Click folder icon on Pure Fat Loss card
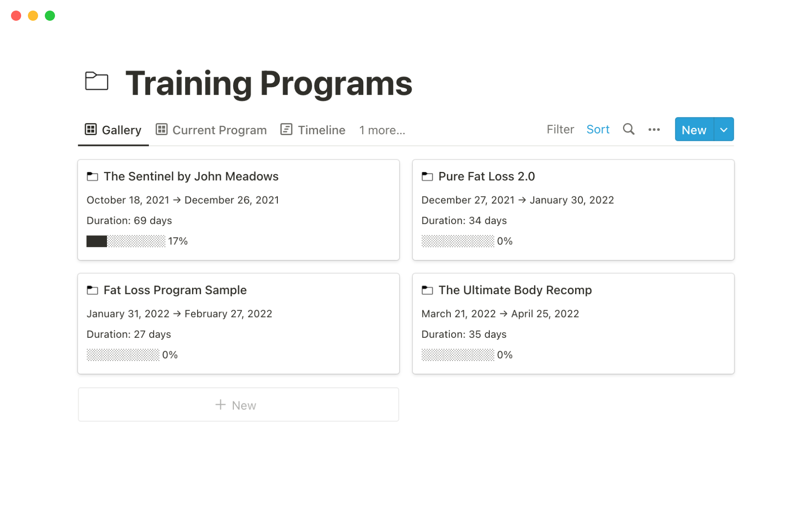The image size is (812, 508). (427, 177)
